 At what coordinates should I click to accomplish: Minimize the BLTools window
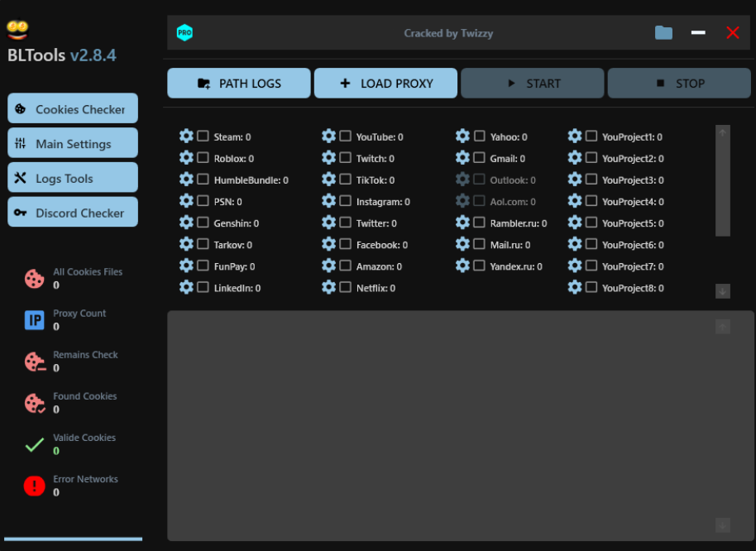(x=698, y=32)
